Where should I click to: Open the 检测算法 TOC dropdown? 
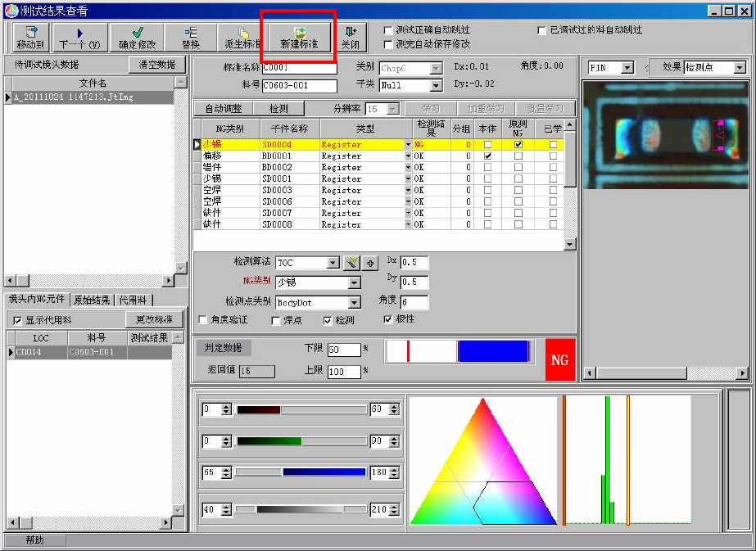333,263
